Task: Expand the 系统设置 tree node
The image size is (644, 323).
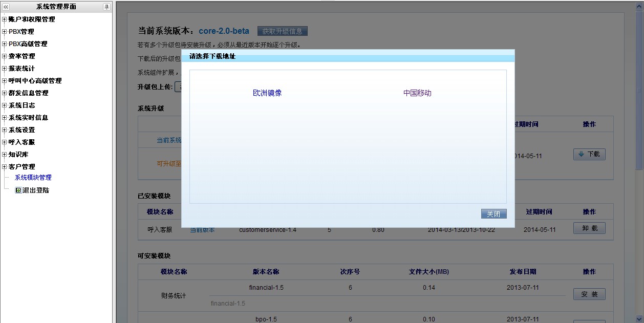Action: 5,130
